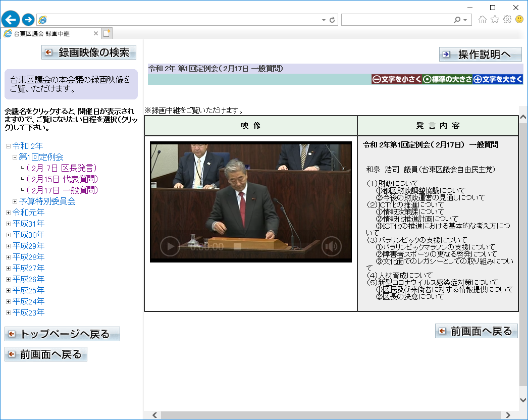Expand the 平成28年 tree node
Viewport: 528px width, 420px height.
(x=8, y=257)
